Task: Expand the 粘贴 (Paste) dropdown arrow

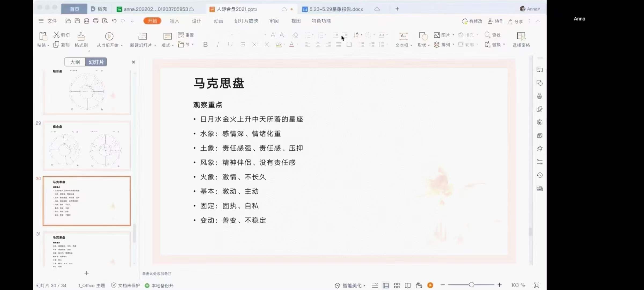Action: [48, 45]
